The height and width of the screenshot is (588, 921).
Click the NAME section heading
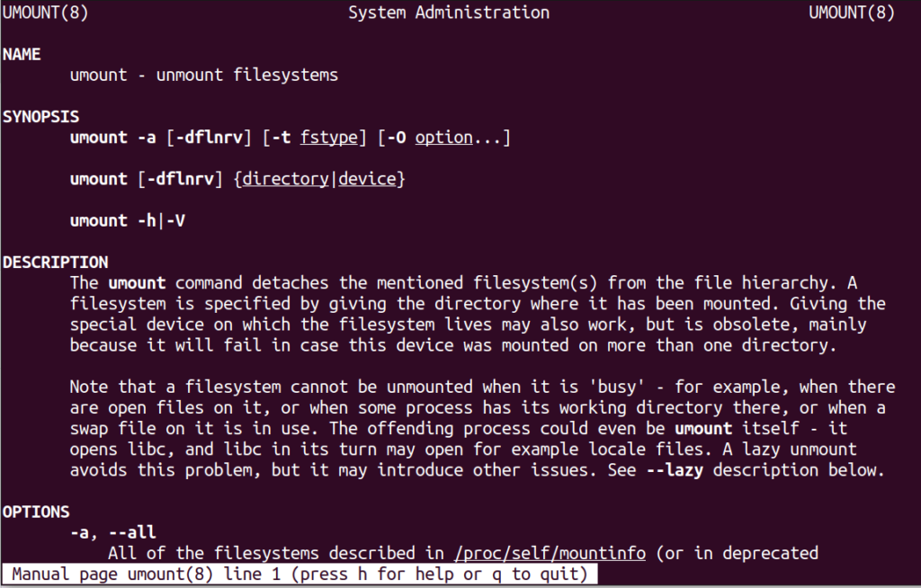click(x=22, y=54)
